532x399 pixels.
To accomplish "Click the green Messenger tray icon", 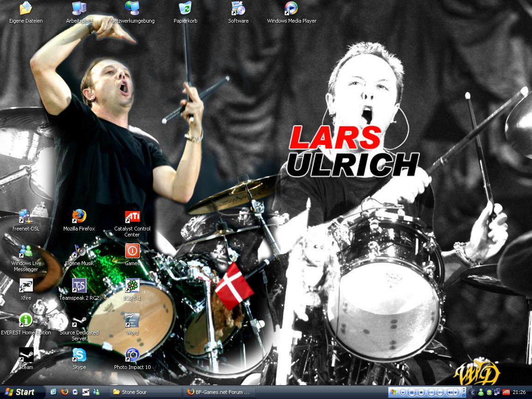I will (481, 392).
